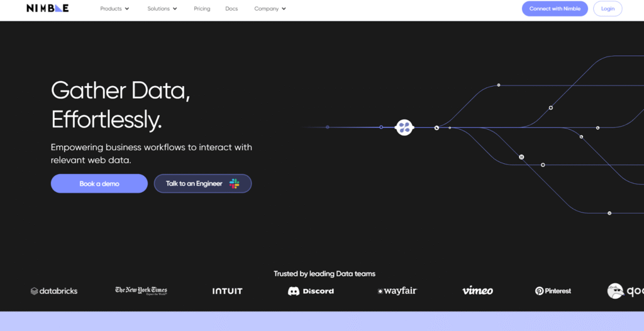Click the Nimble logo in header
644x331 pixels.
tap(47, 9)
